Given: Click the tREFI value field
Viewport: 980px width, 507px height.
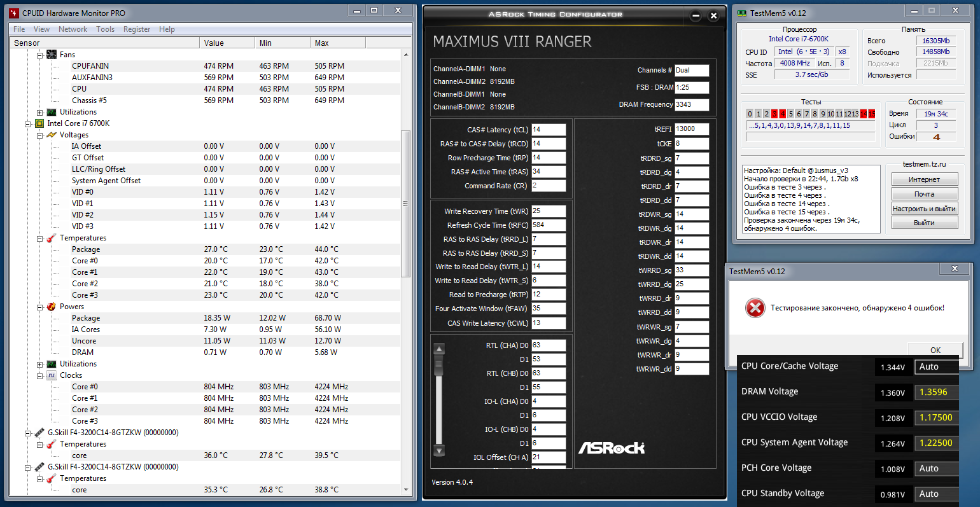Looking at the screenshot, I should (x=692, y=129).
